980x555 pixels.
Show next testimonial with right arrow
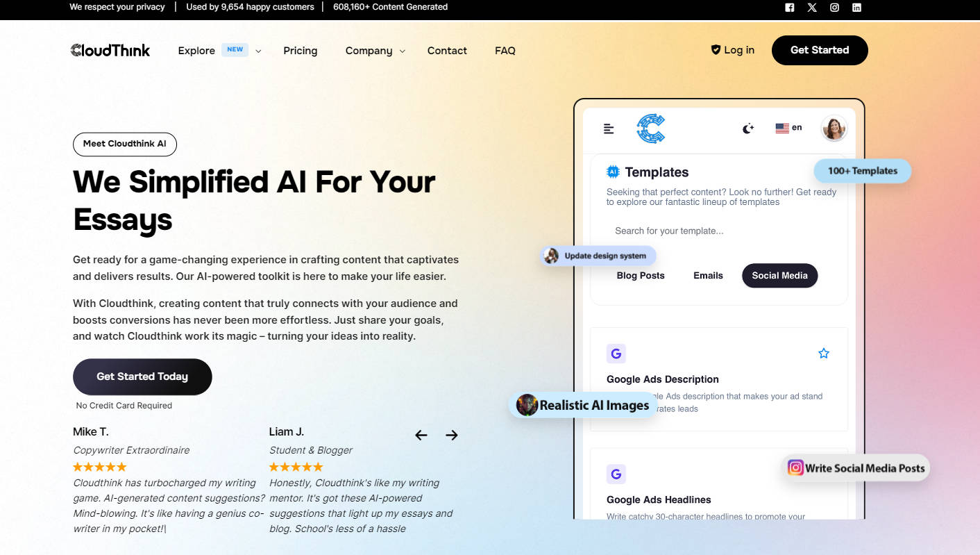coord(452,436)
